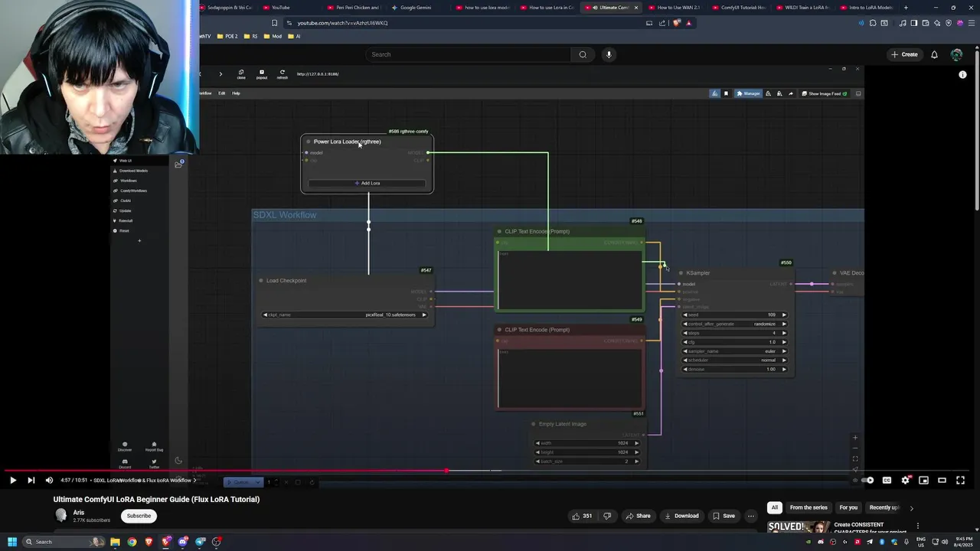Increase the batch_size of Empty Latent Image
Screen dimensions: 980x551
tap(636, 461)
